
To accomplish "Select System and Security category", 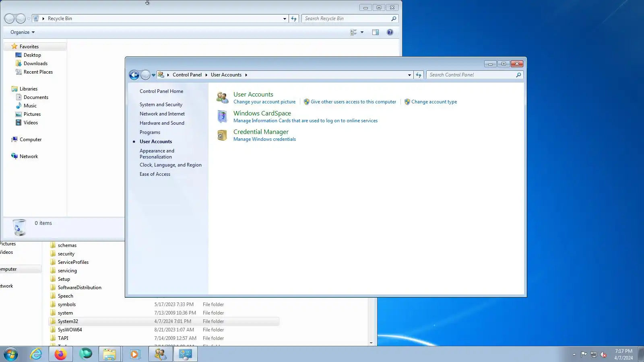I will click(161, 105).
